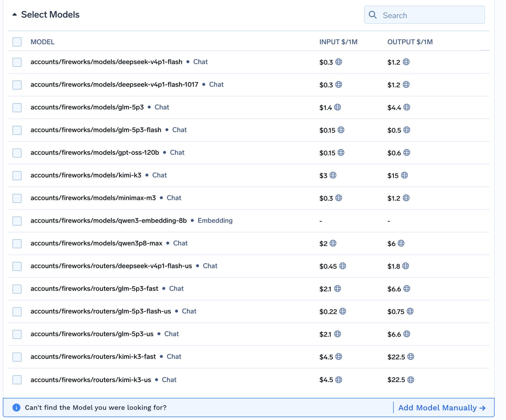Select the models/glm-5p3-flash checkbox
Image resolution: width=506 pixels, height=420 pixels.
click(17, 130)
